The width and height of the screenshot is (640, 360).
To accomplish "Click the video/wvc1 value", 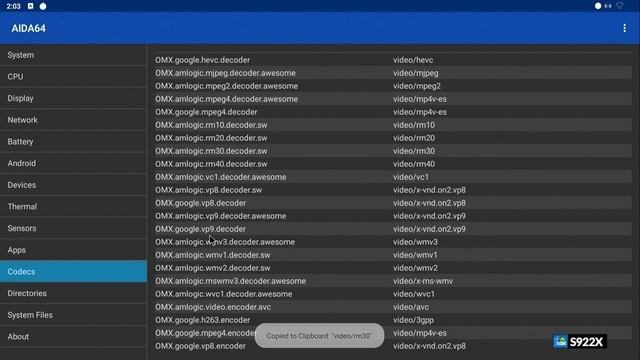I will click(x=414, y=294).
